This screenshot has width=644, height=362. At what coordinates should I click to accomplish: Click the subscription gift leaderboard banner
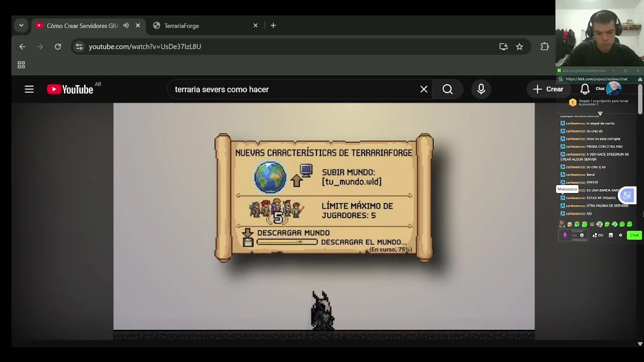pos(599,103)
